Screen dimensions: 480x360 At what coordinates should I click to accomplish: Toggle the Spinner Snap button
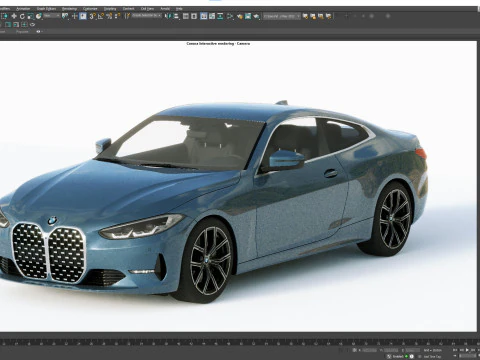117,16
